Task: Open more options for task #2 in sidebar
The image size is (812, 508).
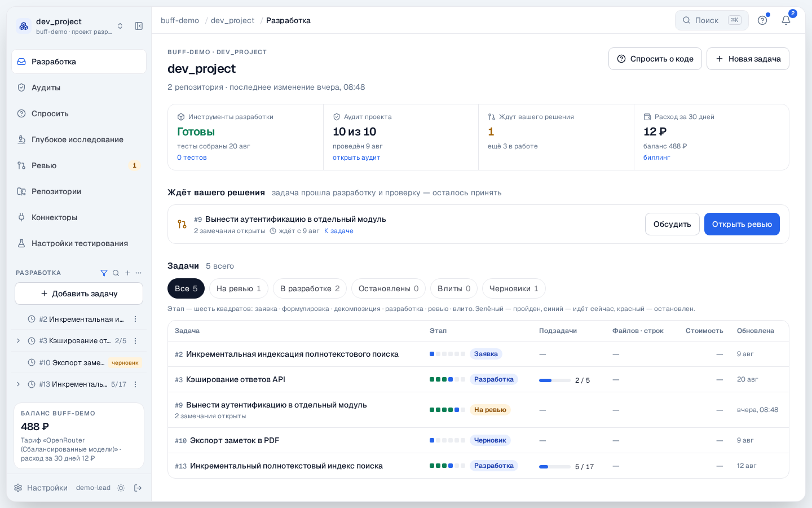Action: coord(135,319)
